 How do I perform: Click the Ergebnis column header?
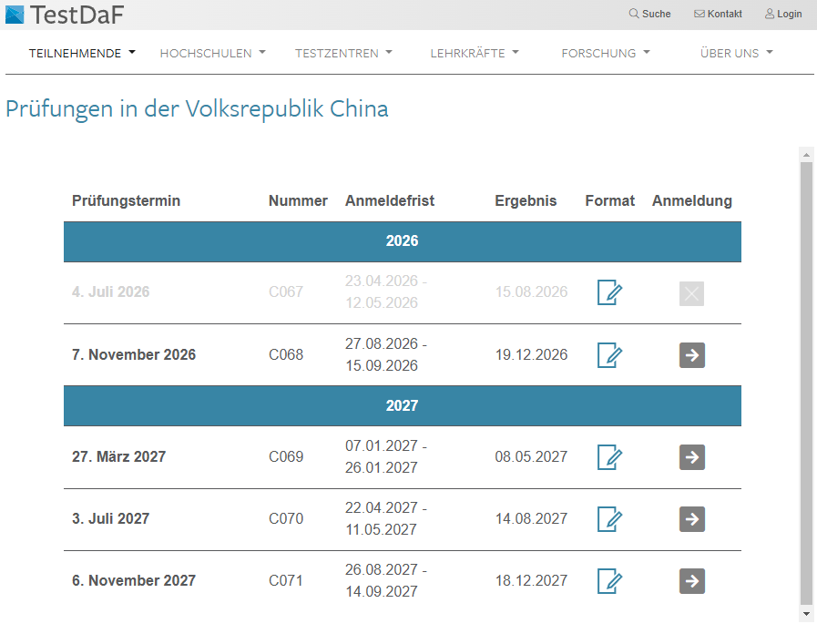coord(526,200)
